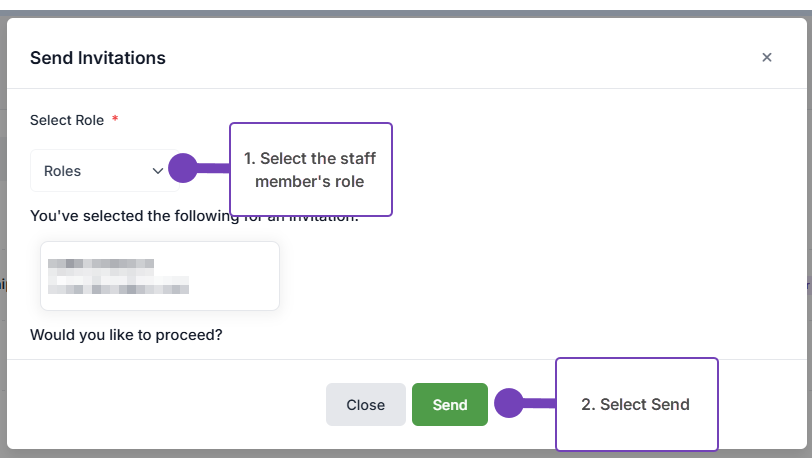The image size is (812, 458).
Task: Click the purple dot beside Roles dropdown
Action: [182, 168]
